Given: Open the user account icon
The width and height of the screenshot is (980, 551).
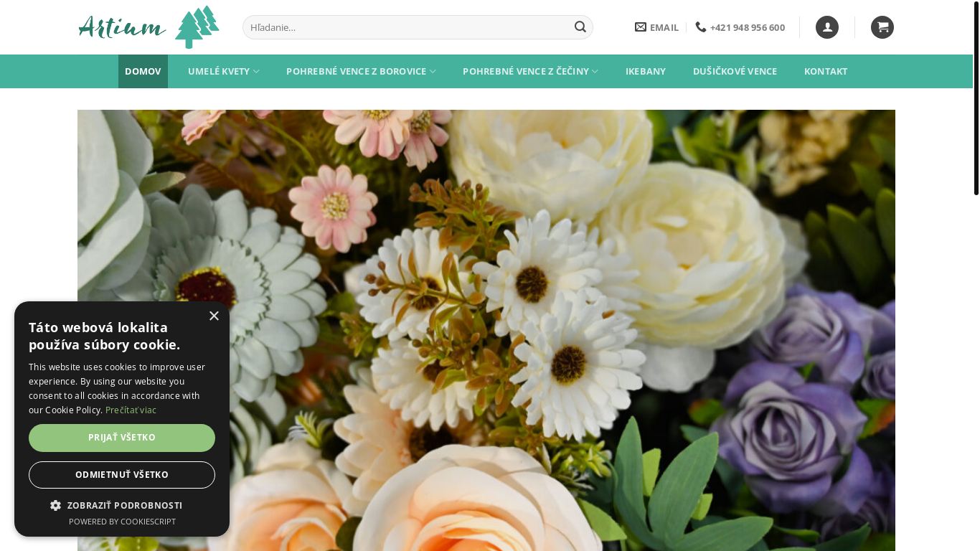Looking at the screenshot, I should click(x=827, y=27).
